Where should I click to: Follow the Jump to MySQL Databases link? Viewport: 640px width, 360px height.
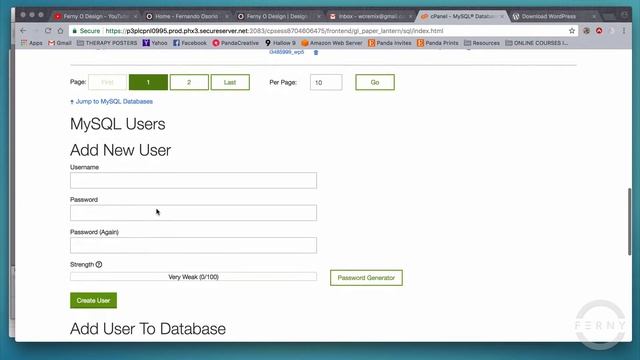[112, 101]
